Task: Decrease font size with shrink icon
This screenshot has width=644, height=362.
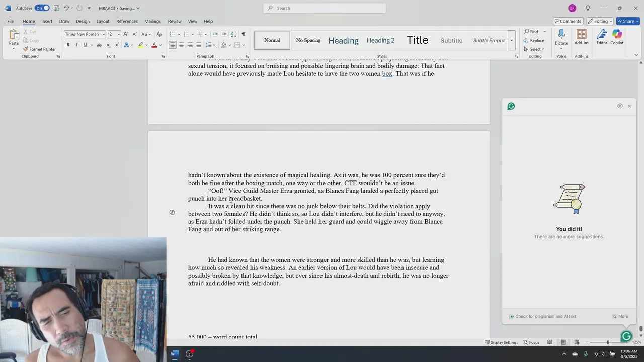Action: pos(134,34)
